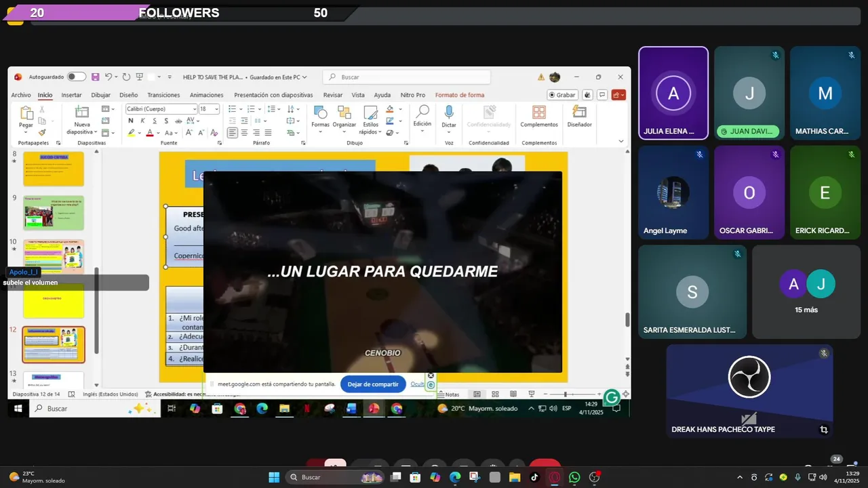Viewport: 868px width, 488px height.
Task: Cut selection with the scissors icon
Action: (42, 109)
